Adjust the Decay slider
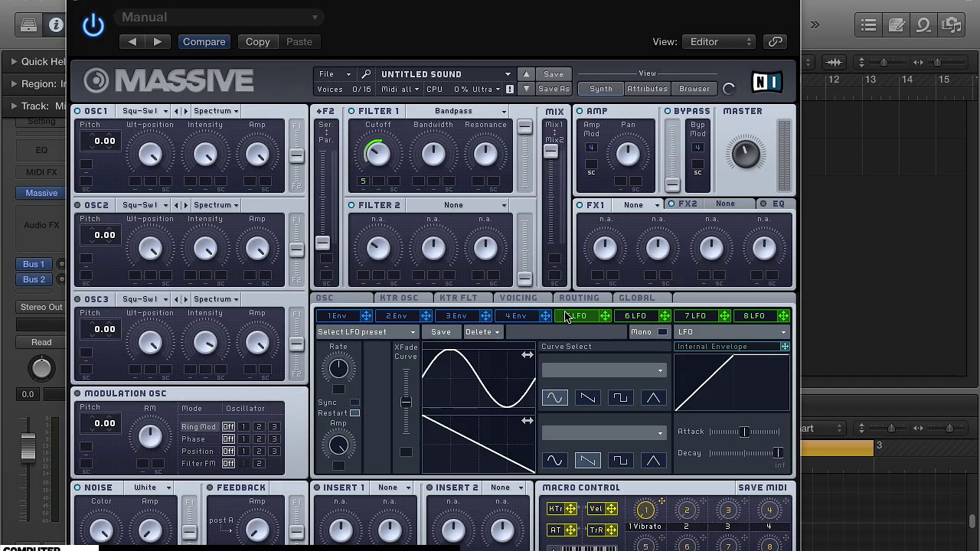Image resolution: width=980 pixels, height=551 pixels. 744,453
